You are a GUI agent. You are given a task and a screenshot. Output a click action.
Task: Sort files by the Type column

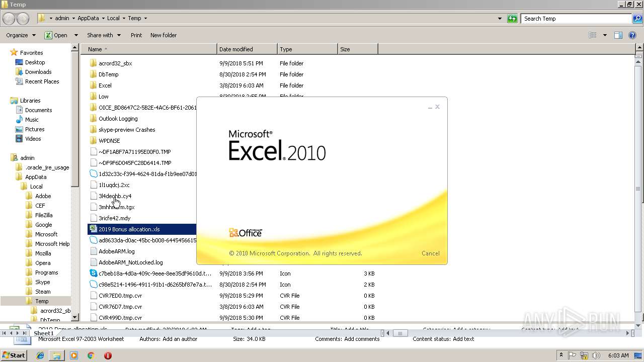pyautogui.click(x=307, y=49)
